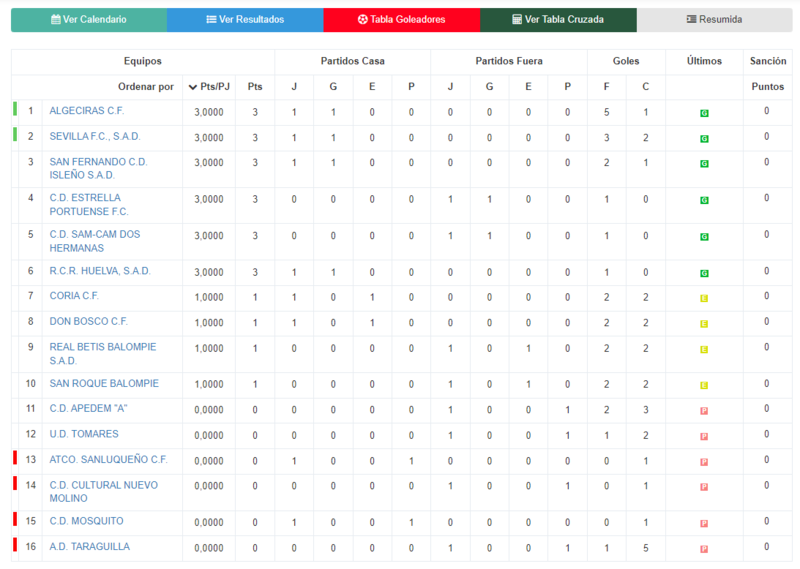Viewport: 800px width, 569px height.
Task: Select position number 10 in standings
Action: tap(31, 383)
